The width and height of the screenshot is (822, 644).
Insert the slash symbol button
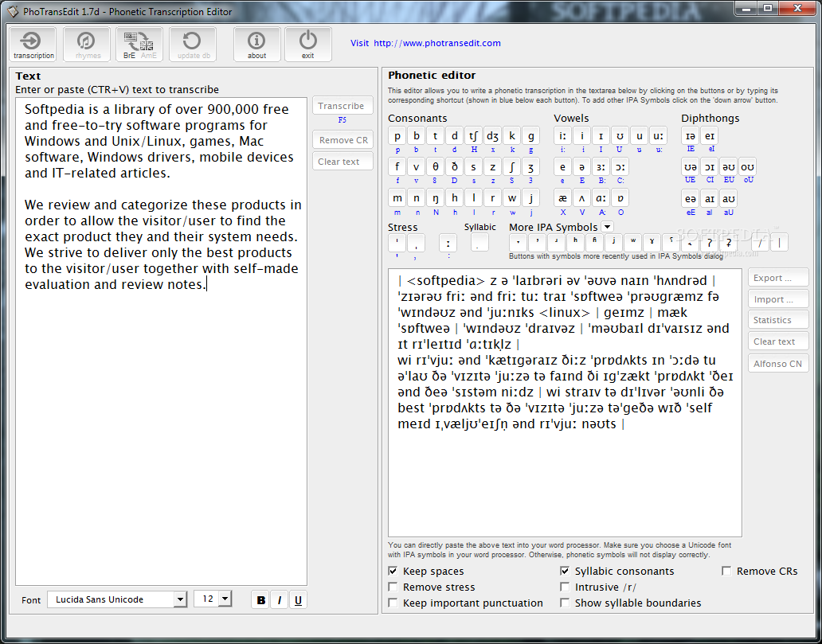[x=760, y=243]
